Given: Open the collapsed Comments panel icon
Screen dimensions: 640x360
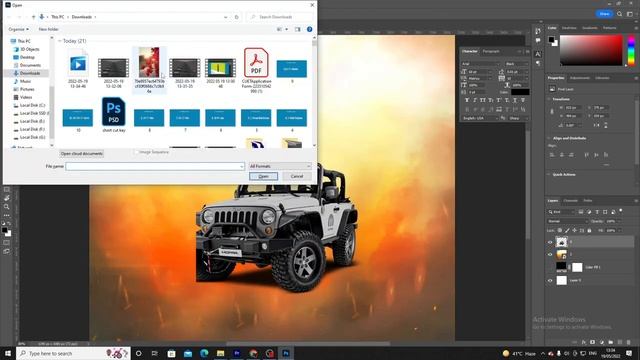Looking at the screenshot, I should click(x=538, y=40).
